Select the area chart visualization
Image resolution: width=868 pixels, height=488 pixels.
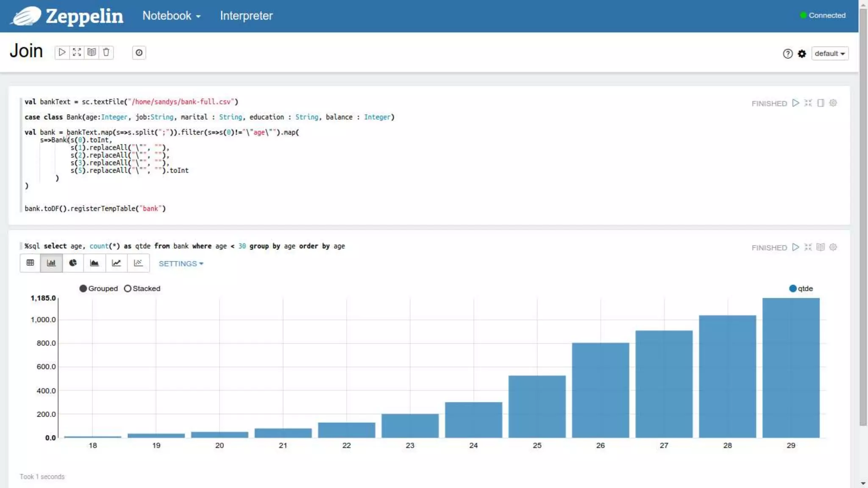click(x=95, y=263)
